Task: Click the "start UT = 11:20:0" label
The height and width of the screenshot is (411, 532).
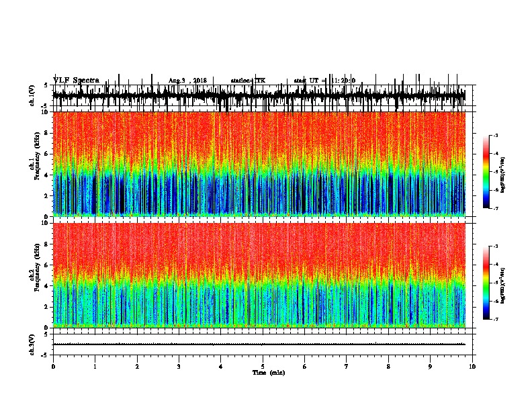Action: pyautogui.click(x=324, y=81)
